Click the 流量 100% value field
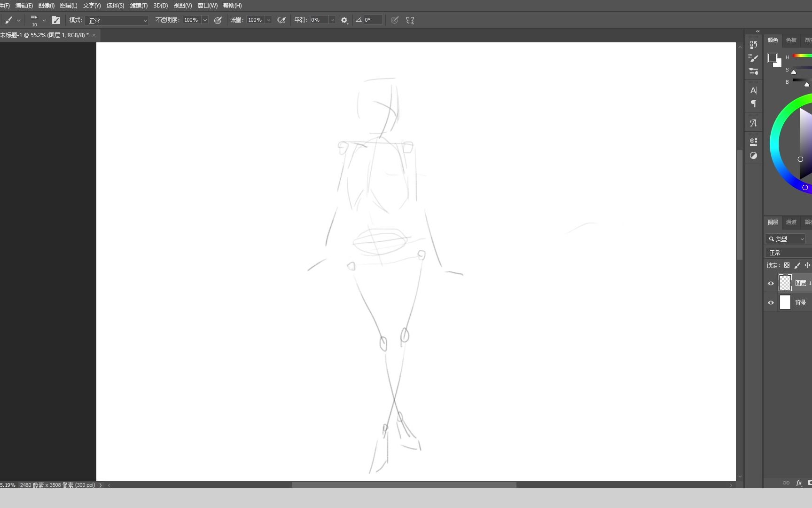This screenshot has height=508, width=812. (256, 20)
